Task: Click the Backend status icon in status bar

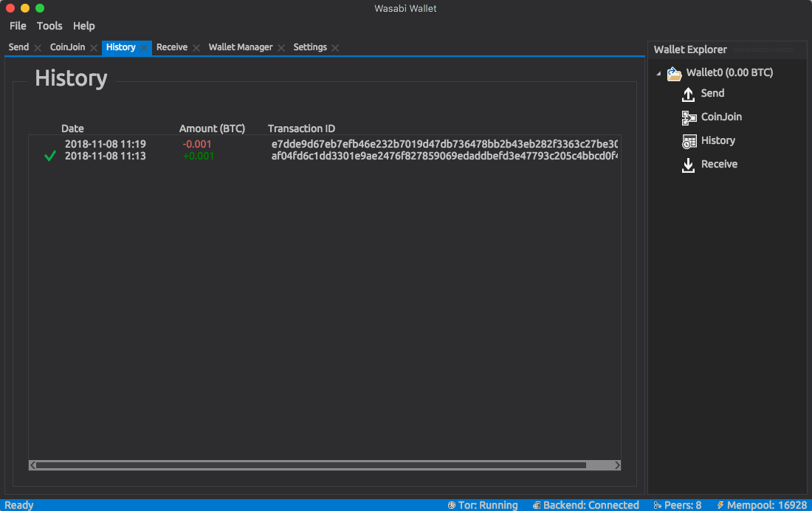Action: coord(537,505)
